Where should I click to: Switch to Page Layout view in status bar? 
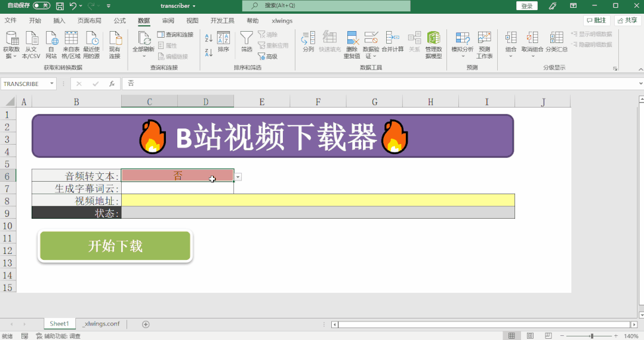(x=530, y=335)
